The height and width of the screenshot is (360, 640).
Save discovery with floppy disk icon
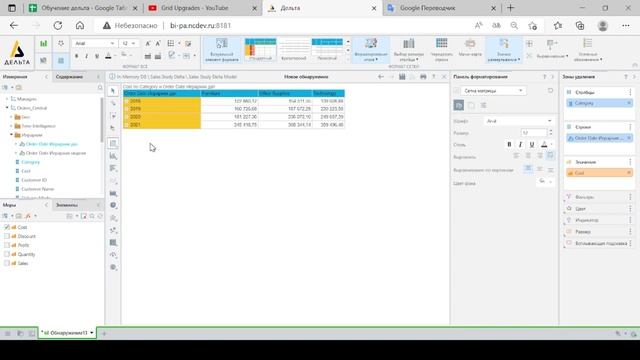(402, 77)
